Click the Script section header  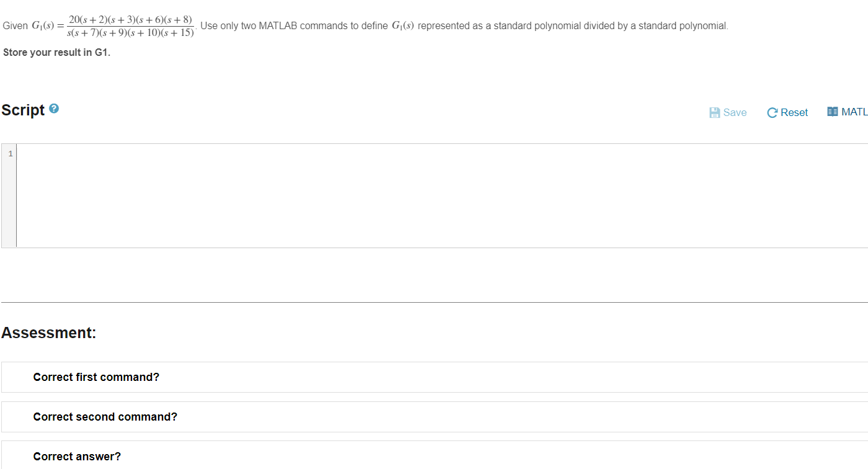22,109
